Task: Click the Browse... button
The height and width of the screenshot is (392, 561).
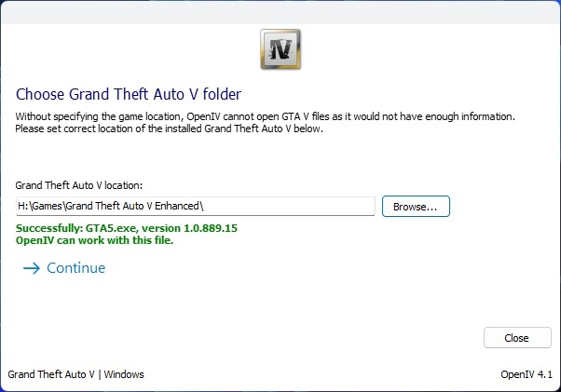Action: coord(416,206)
